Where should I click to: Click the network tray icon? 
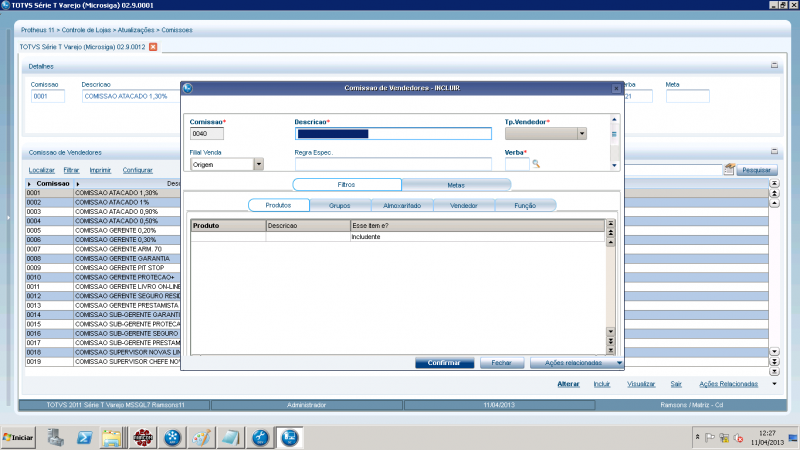[724, 437]
